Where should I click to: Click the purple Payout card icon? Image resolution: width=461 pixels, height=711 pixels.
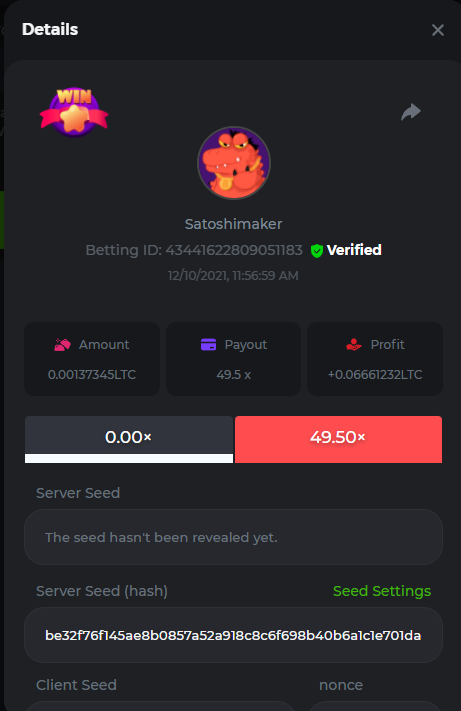(209, 345)
